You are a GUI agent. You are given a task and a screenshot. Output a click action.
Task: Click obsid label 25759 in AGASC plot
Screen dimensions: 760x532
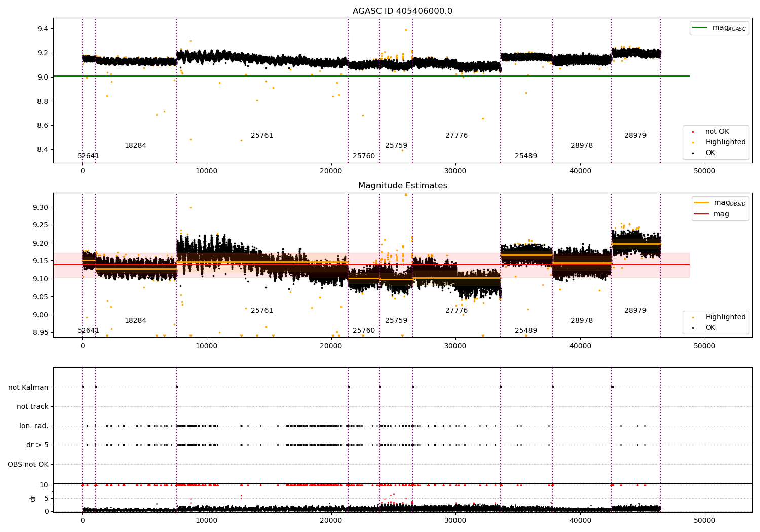tap(396, 146)
